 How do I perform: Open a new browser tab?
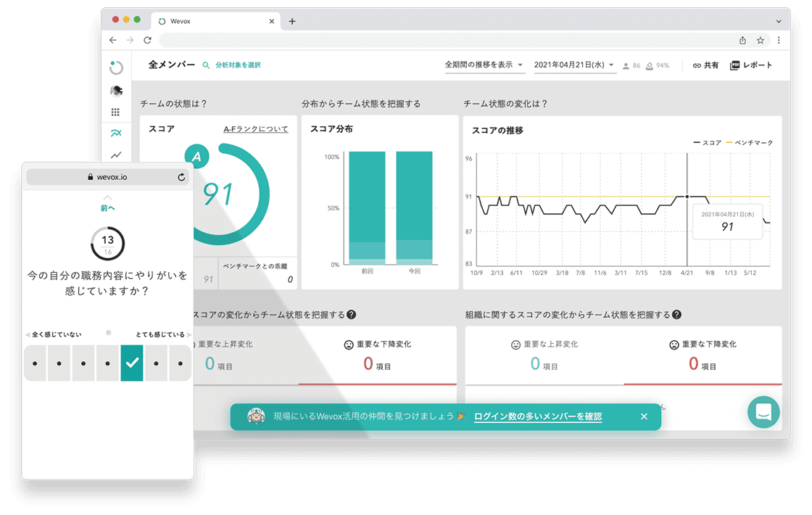tap(292, 21)
